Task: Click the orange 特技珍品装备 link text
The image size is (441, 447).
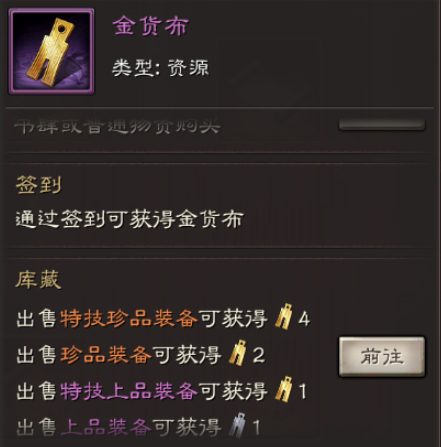Action: click(129, 319)
